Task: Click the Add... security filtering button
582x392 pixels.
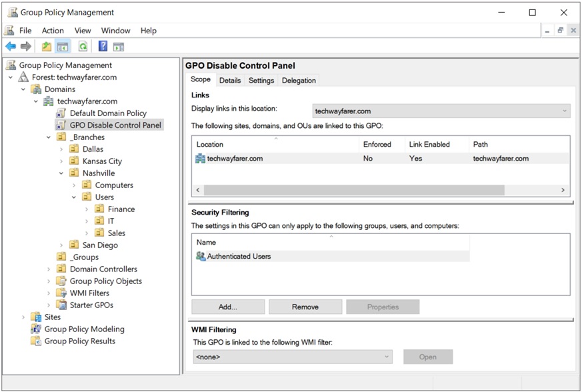Action: coord(228,307)
